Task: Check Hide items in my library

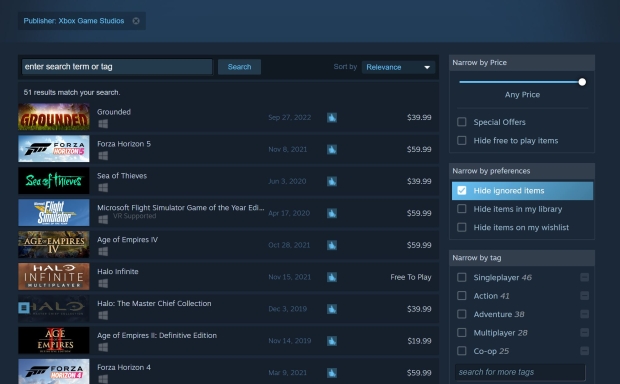Action: click(461, 209)
